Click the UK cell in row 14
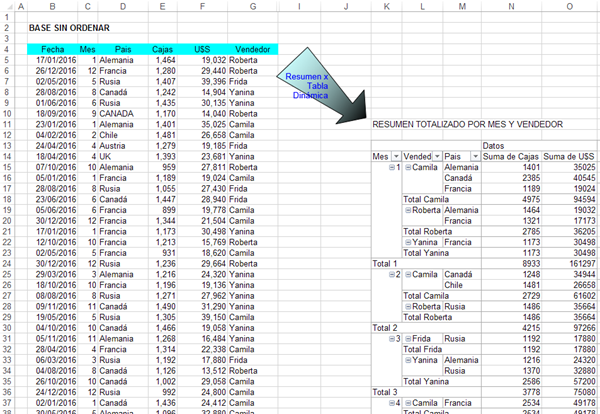This screenshot has height=414, width=600. pyautogui.click(x=123, y=156)
